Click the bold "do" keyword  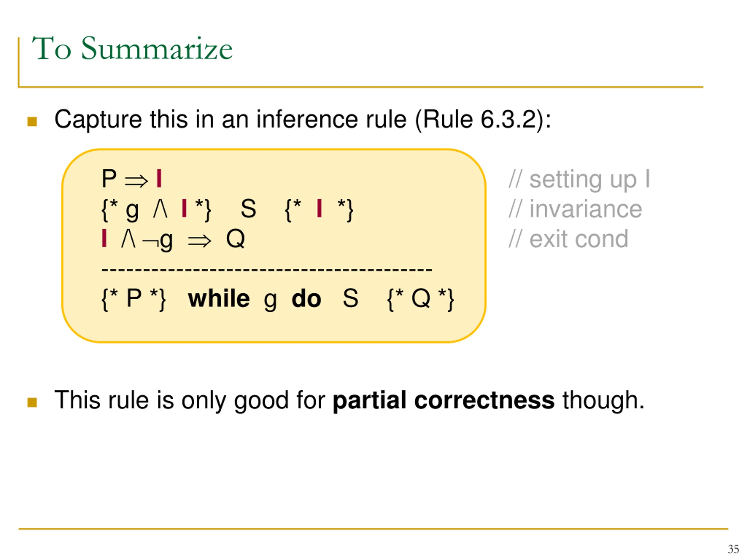tap(306, 299)
